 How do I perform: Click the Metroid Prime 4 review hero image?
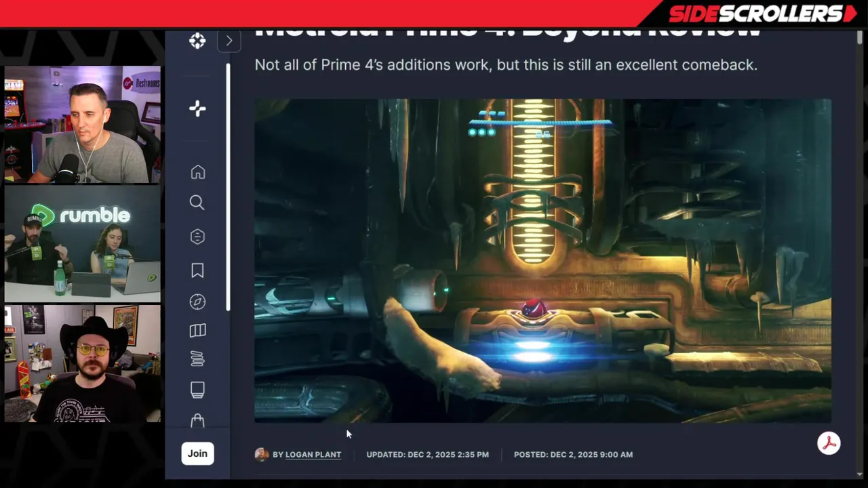pos(542,261)
